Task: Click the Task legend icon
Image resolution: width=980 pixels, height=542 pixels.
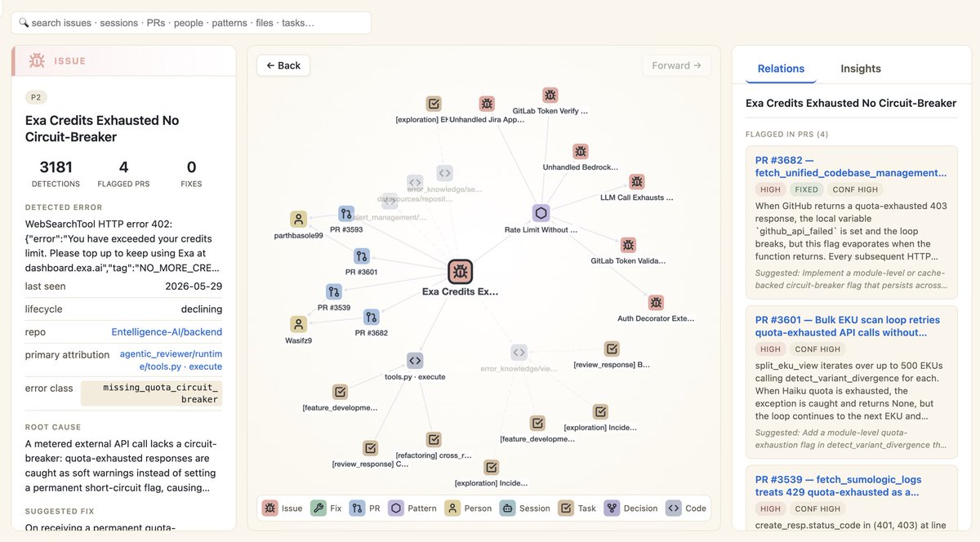Action: coord(565,508)
